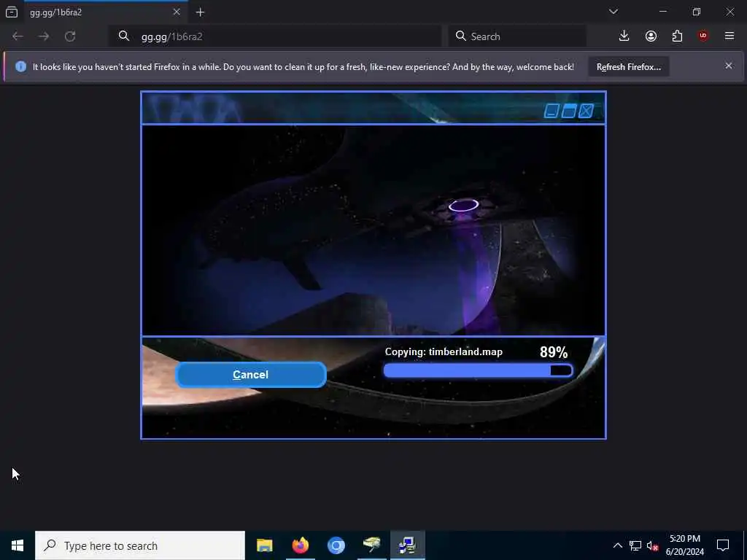Click the info icon in notification bar
747x560 pixels.
[20, 66]
